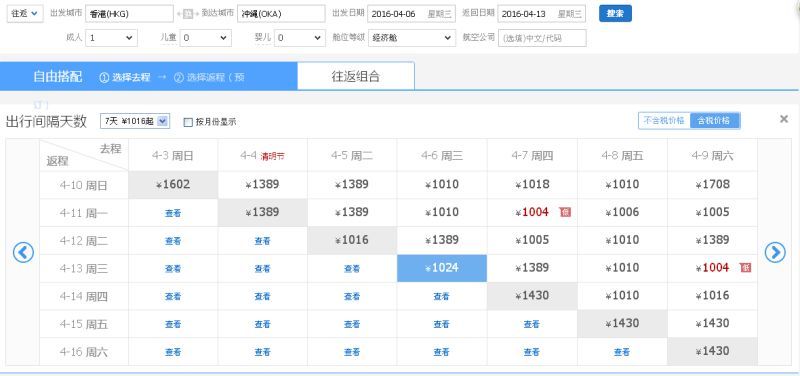This screenshot has width=800, height=376.
Task: Open the cabin class dropdown
Action: click(412, 38)
